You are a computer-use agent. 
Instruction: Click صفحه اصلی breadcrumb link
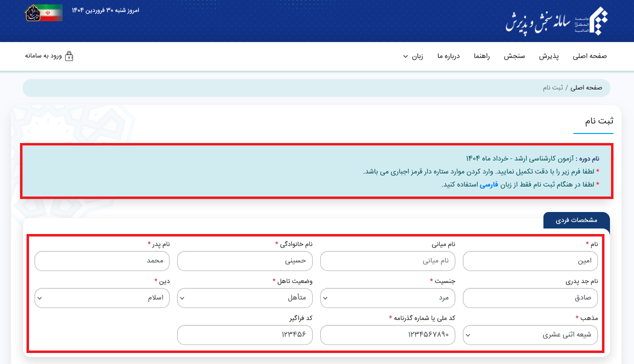click(x=586, y=87)
